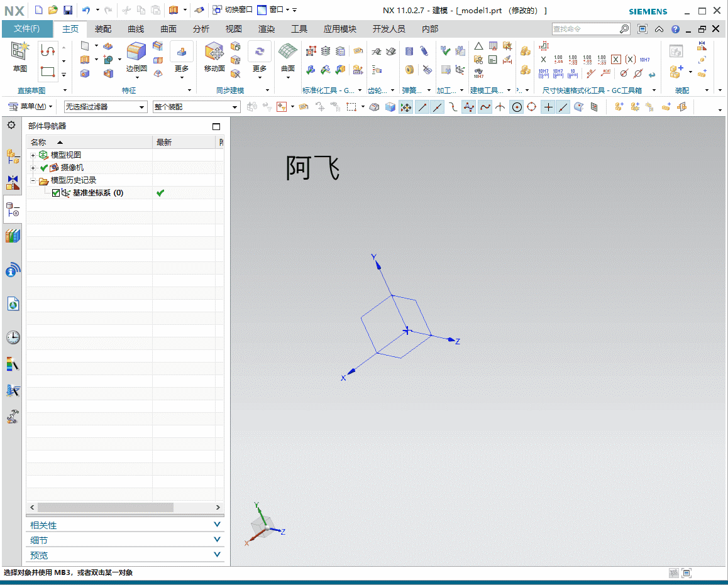Open the Constraint Navigator sidebar tab
Screen dimensions: 728x585
pos(13,182)
